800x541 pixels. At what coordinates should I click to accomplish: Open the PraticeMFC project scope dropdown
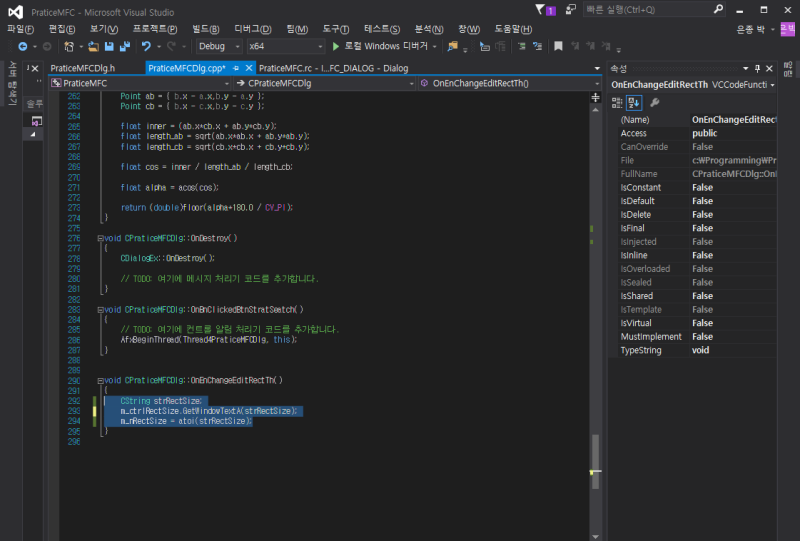[x=140, y=83]
